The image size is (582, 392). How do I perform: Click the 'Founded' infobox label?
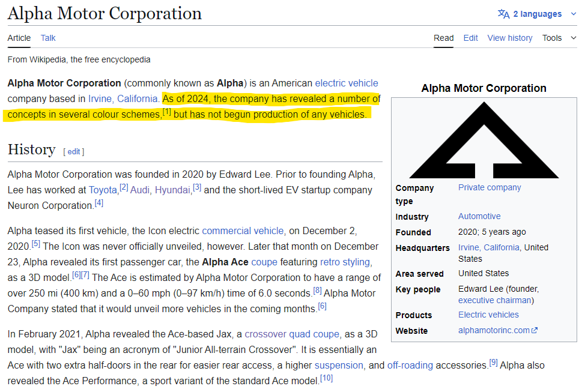413,232
